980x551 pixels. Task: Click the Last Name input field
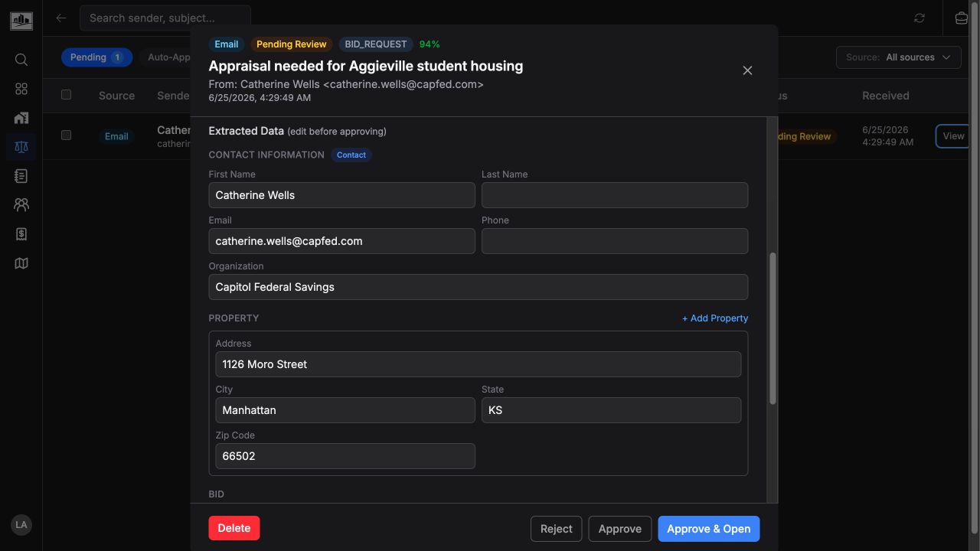click(615, 195)
